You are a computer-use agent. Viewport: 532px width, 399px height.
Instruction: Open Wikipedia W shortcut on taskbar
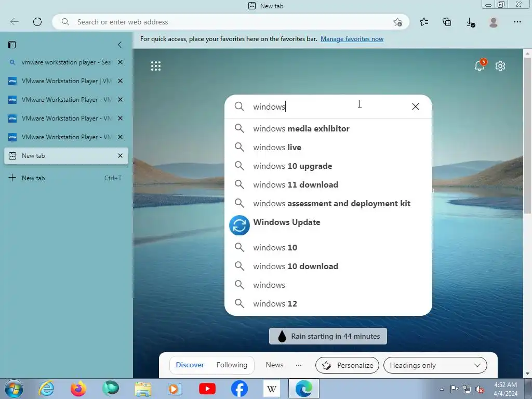coord(271,389)
